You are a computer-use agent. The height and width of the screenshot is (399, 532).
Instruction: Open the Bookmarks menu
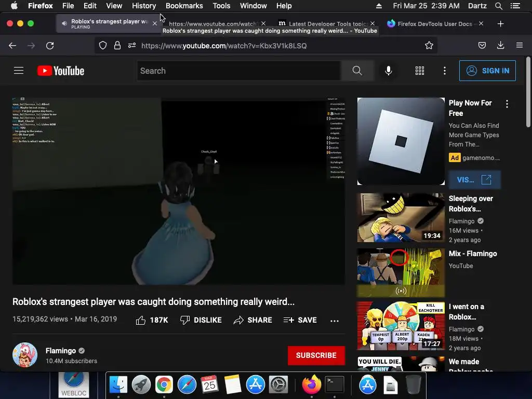point(184,6)
